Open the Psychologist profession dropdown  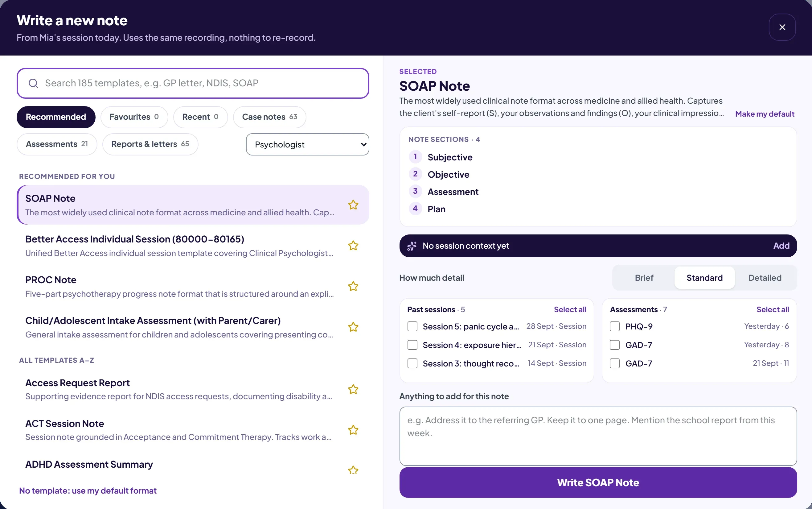[x=307, y=144]
